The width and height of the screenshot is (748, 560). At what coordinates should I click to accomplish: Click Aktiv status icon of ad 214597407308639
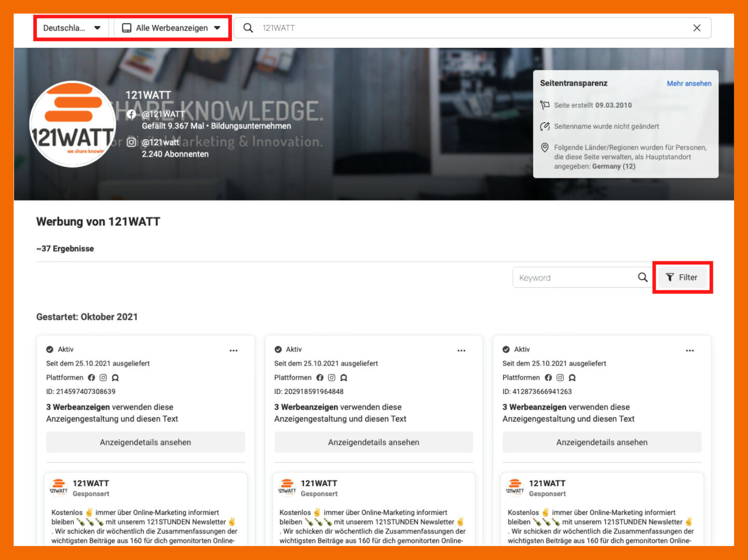(x=50, y=349)
